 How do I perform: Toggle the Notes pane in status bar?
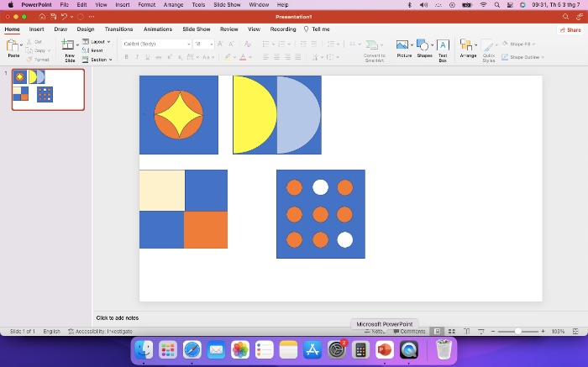pyautogui.click(x=375, y=332)
